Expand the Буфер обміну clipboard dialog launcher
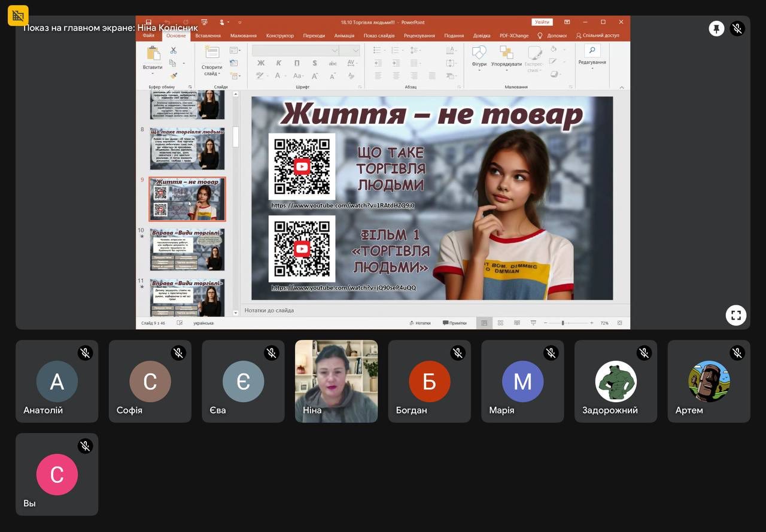The image size is (766, 532). [190, 87]
